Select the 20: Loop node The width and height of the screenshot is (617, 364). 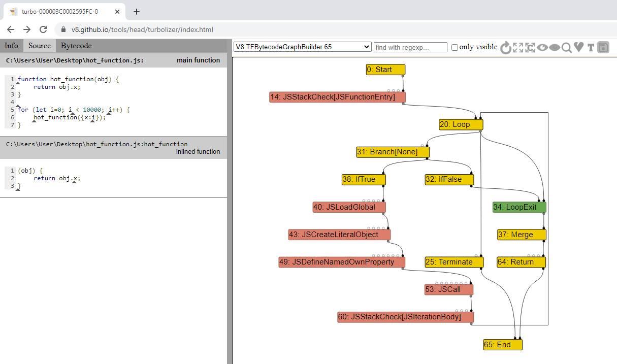tap(461, 124)
